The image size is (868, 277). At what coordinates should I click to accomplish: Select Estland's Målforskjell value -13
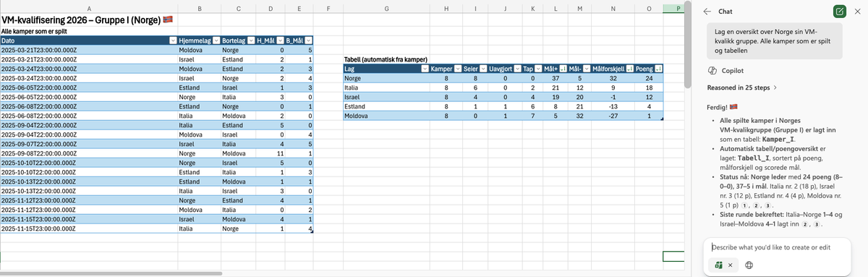click(x=613, y=106)
